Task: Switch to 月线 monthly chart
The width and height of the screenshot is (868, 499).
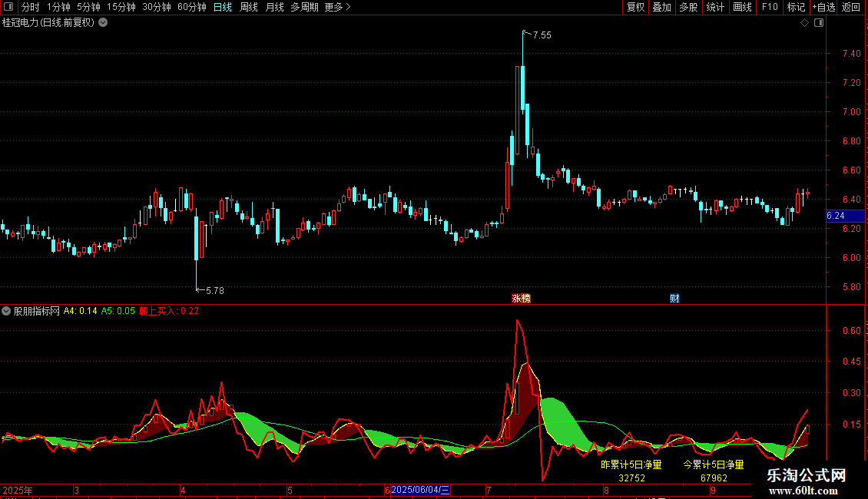Action: (x=274, y=7)
